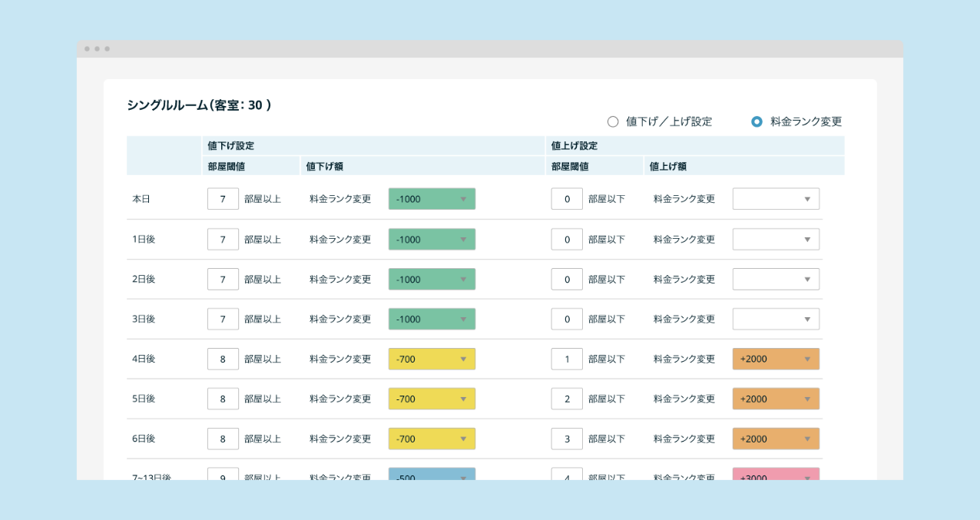Click the arrow on 3日後 empty price-up dropdown
980x520 pixels.
click(x=807, y=319)
